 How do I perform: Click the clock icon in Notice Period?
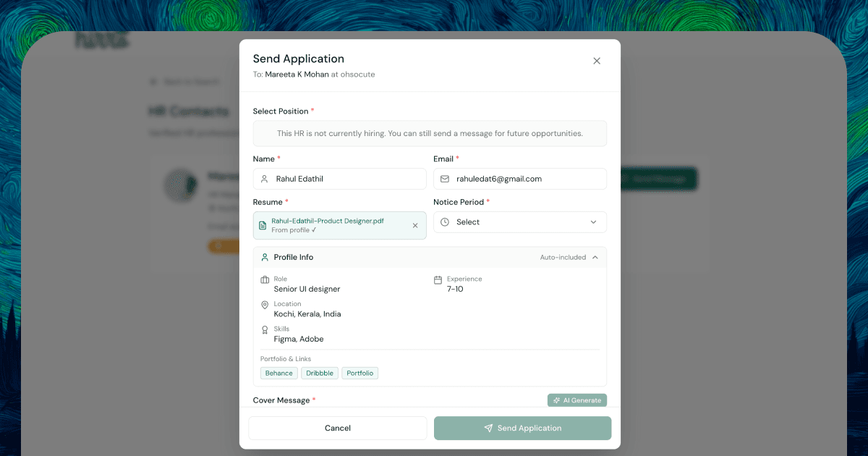coord(445,222)
